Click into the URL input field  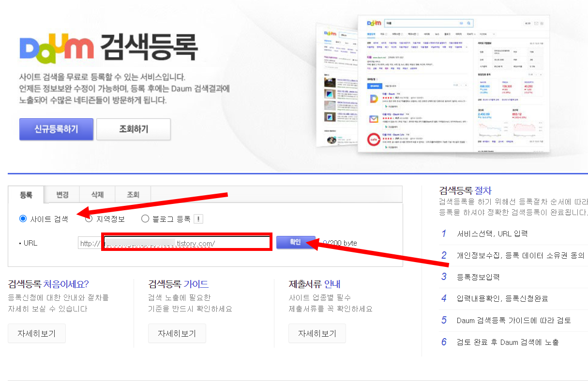click(175, 243)
